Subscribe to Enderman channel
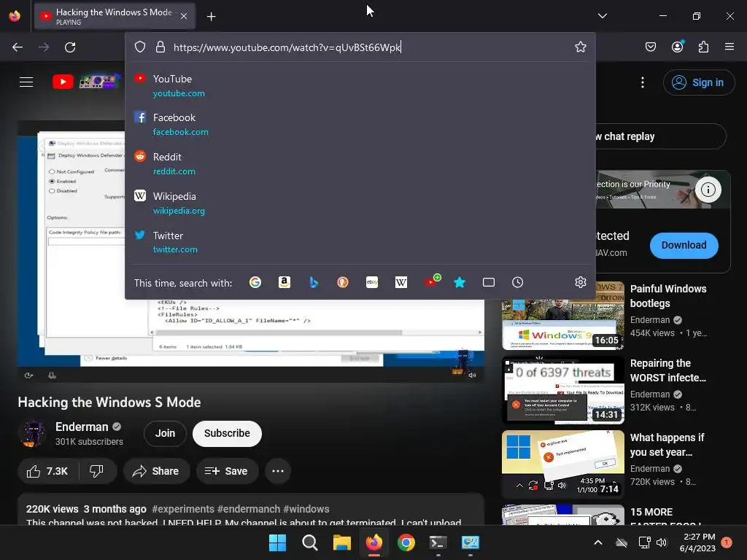The image size is (747, 560). (x=227, y=433)
